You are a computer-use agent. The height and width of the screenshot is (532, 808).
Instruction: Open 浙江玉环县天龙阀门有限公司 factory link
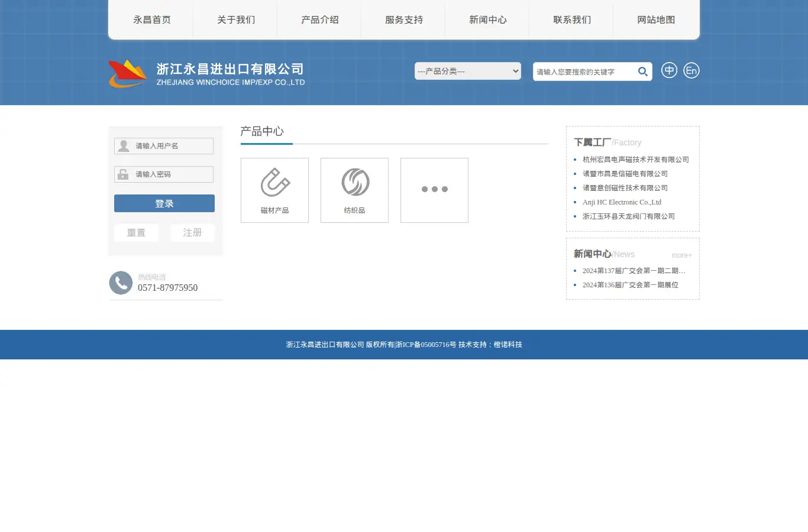629,216
